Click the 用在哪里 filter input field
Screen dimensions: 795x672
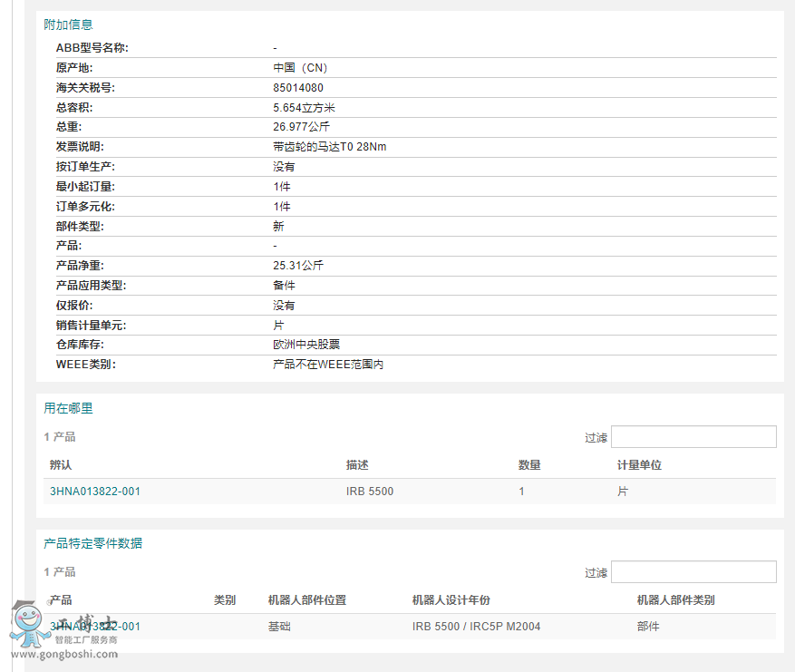click(x=693, y=436)
